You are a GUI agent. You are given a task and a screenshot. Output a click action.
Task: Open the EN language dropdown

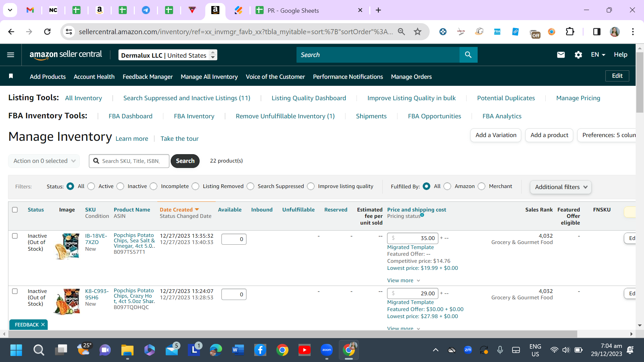(598, 55)
